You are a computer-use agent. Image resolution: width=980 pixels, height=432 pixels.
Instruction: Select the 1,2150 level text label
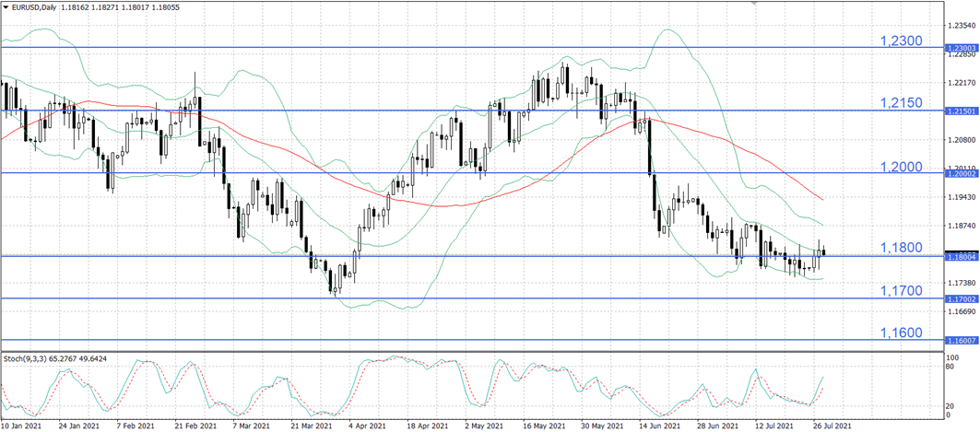(902, 103)
